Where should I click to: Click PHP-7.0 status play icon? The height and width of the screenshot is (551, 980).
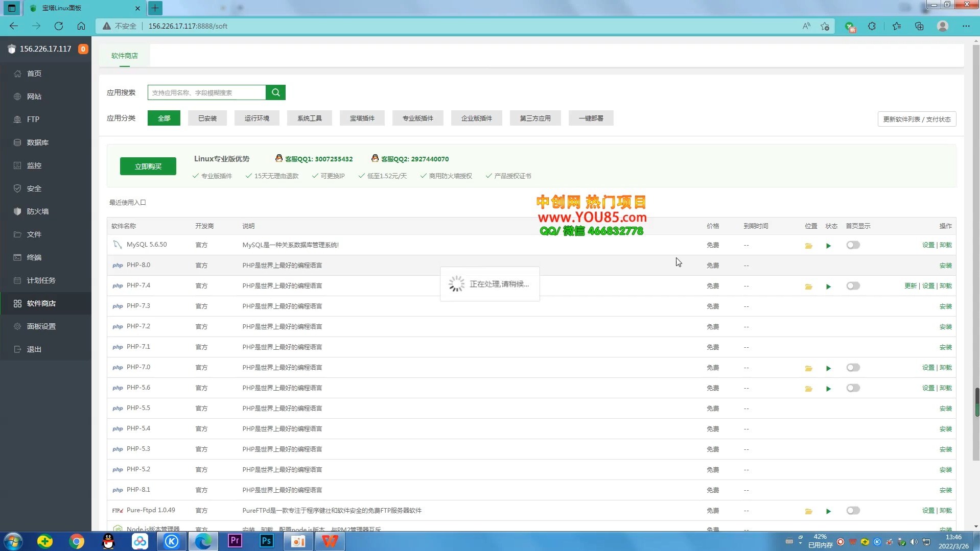[828, 368]
